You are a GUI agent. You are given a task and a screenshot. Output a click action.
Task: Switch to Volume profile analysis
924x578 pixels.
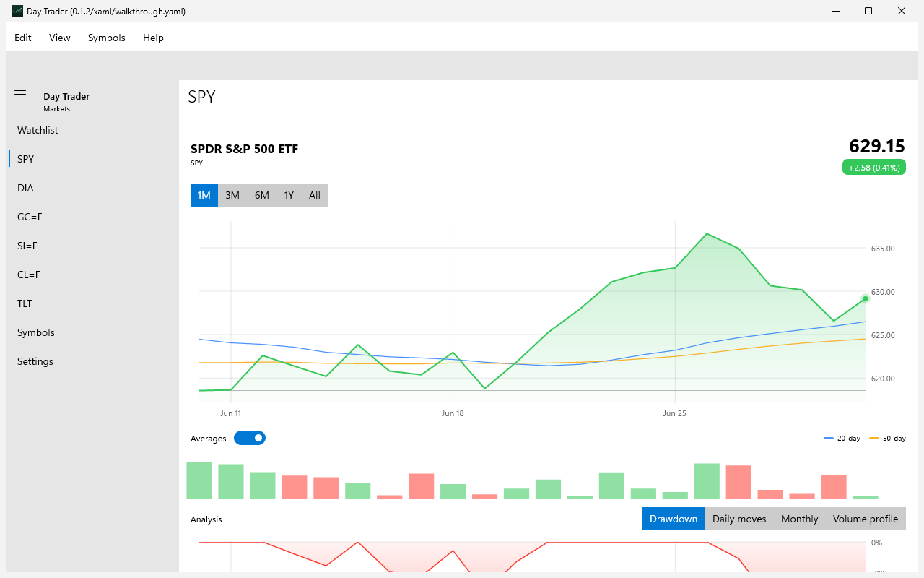click(866, 519)
